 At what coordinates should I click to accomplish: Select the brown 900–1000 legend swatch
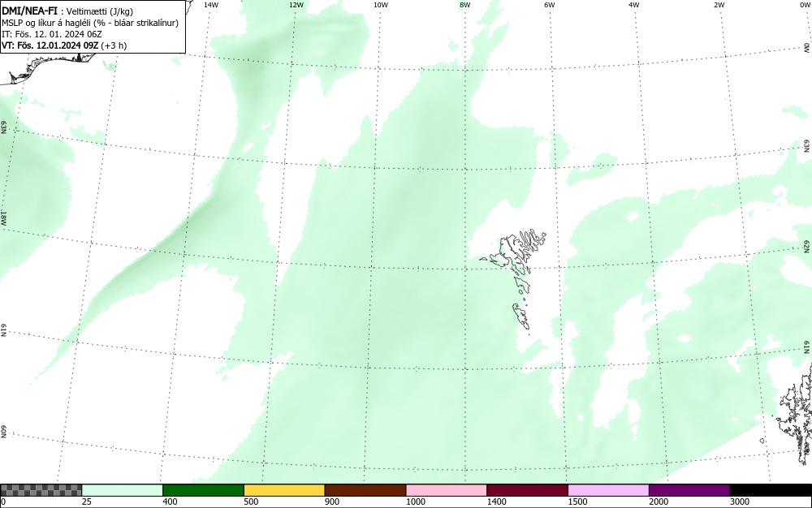(365, 490)
